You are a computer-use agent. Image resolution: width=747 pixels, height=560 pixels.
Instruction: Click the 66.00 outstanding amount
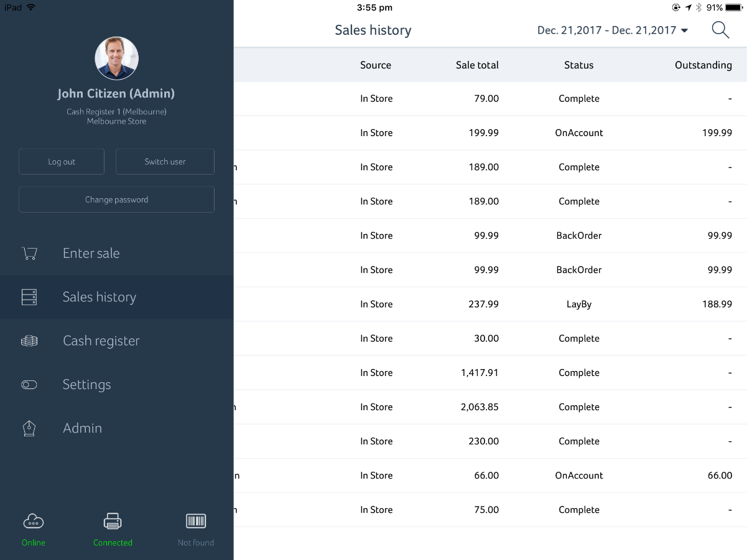point(720,475)
